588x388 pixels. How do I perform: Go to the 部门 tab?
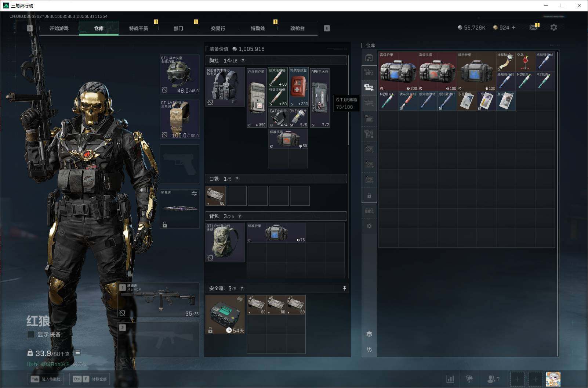[x=178, y=28]
